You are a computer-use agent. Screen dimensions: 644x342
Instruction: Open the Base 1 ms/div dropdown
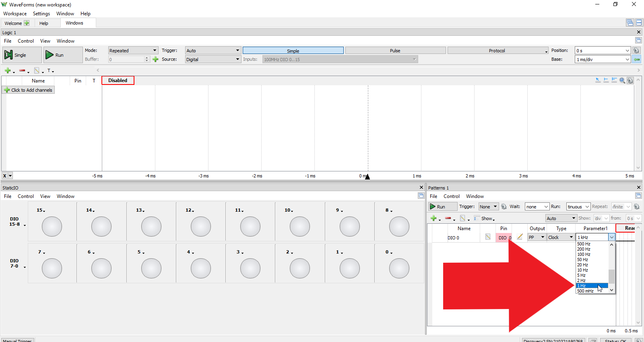[x=603, y=60]
